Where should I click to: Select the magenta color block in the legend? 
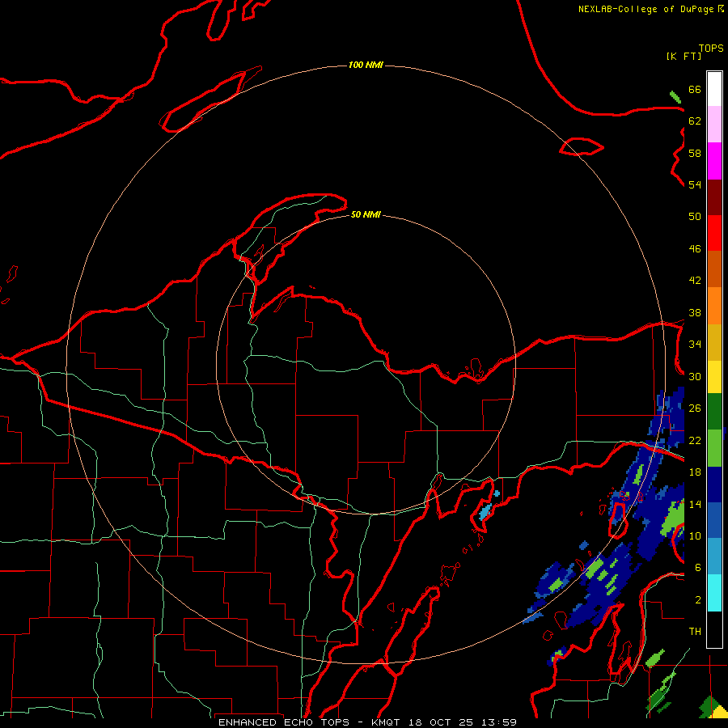714,161
